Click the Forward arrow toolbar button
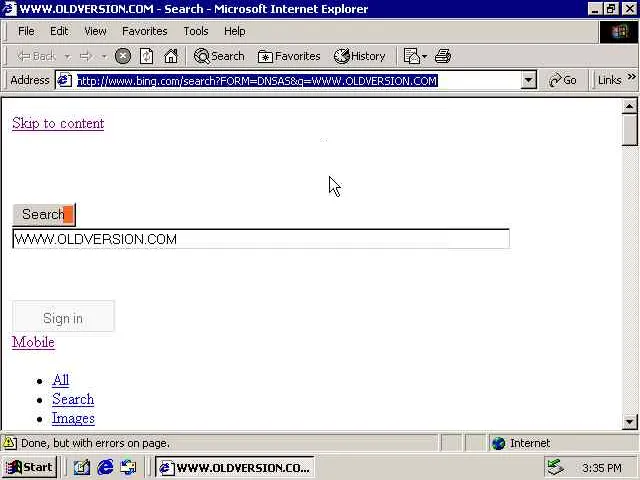Screen dimensions: 640x480 (86, 56)
